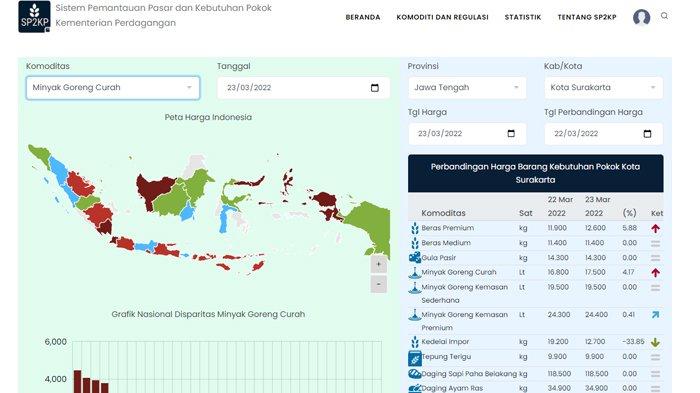Click the 5.88 percent value
Viewport: 700px width, 393px height.
629,228
